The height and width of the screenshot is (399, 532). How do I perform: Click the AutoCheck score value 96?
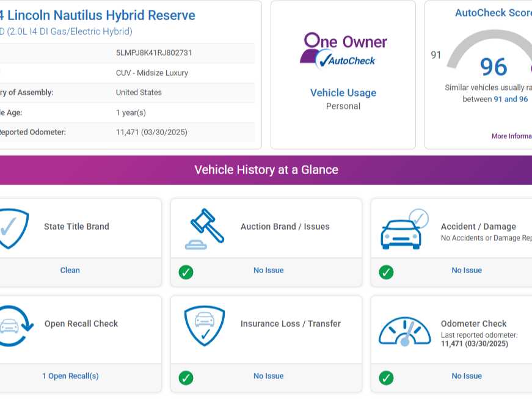tap(494, 67)
